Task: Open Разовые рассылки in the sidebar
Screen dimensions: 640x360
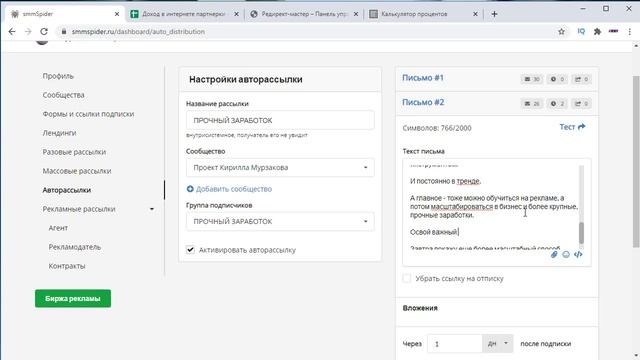Action: (x=74, y=152)
